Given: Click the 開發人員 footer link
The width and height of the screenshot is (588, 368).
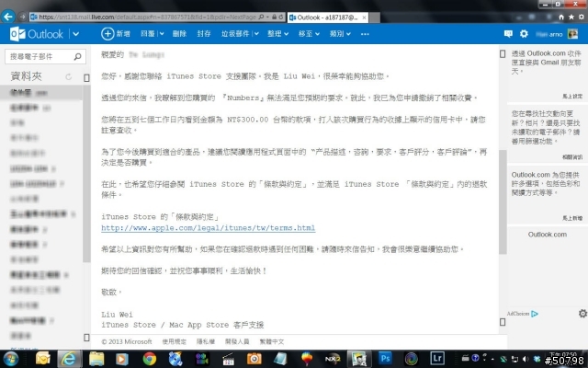Looking at the screenshot, I should pyautogui.click(x=237, y=341).
